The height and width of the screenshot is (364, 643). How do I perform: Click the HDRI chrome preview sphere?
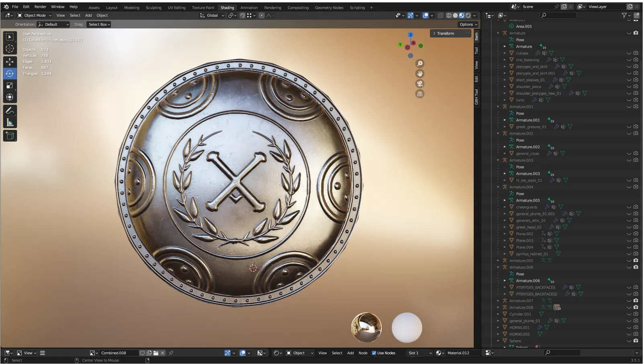point(367,327)
